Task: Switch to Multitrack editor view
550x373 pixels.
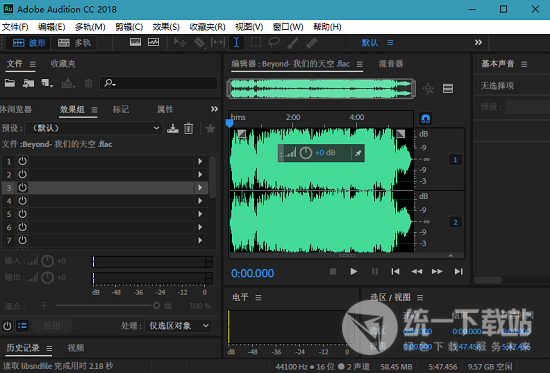Action: [x=74, y=43]
